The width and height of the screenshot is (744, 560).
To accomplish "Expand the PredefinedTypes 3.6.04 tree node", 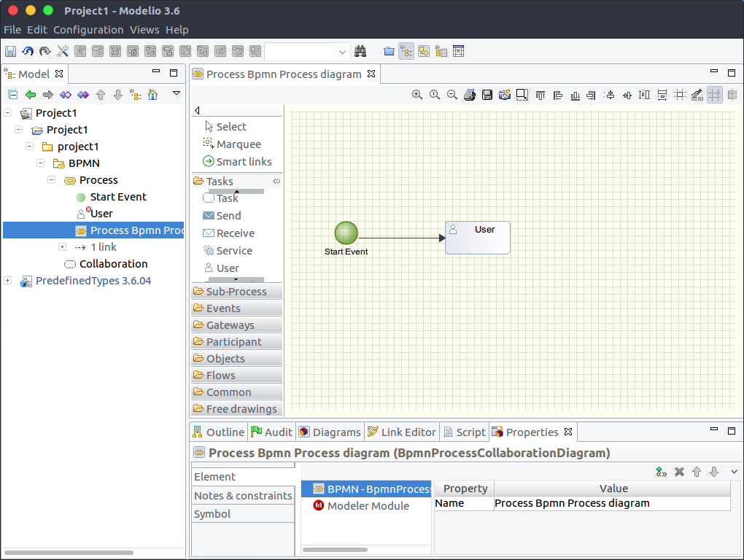I will point(8,281).
